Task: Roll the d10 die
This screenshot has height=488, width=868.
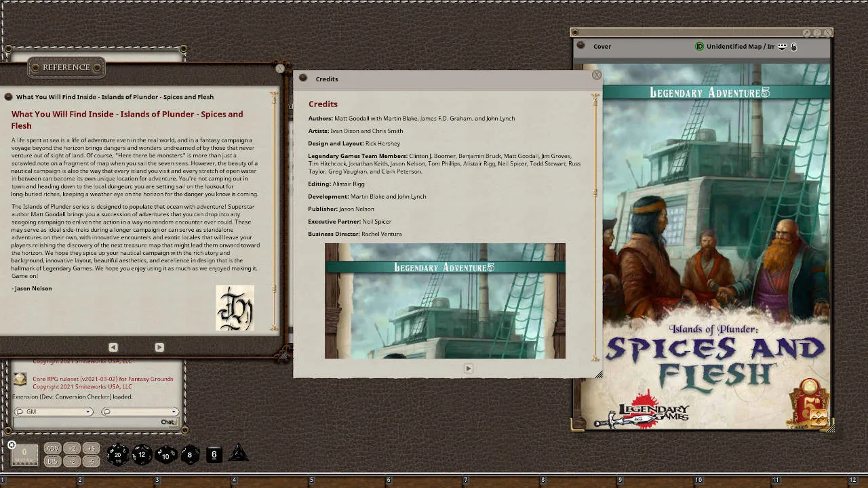Action: tap(165, 455)
